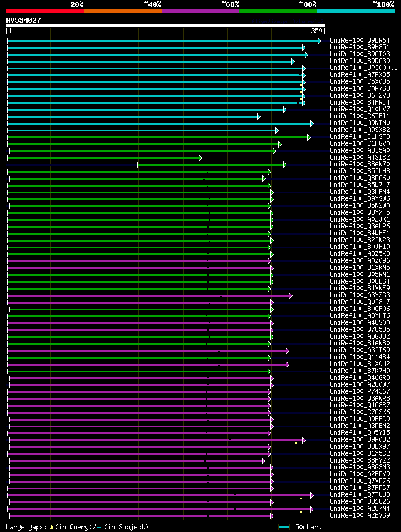The height and width of the screenshot is (532, 401).
Task: Click the arrowhead of UniRef100_A3YZG3 alignment
Action: pyautogui.click(x=291, y=296)
